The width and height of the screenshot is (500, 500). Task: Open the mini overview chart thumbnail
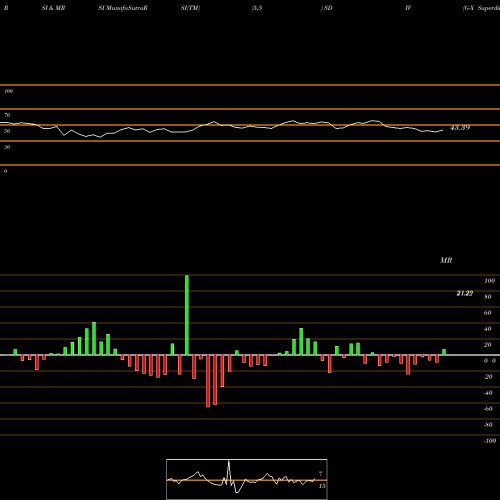point(247,479)
